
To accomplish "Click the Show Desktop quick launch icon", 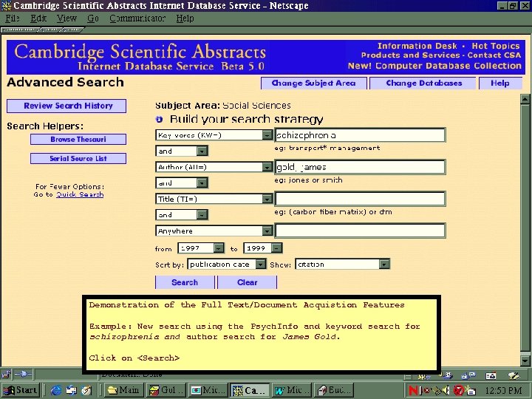I will [72, 390].
